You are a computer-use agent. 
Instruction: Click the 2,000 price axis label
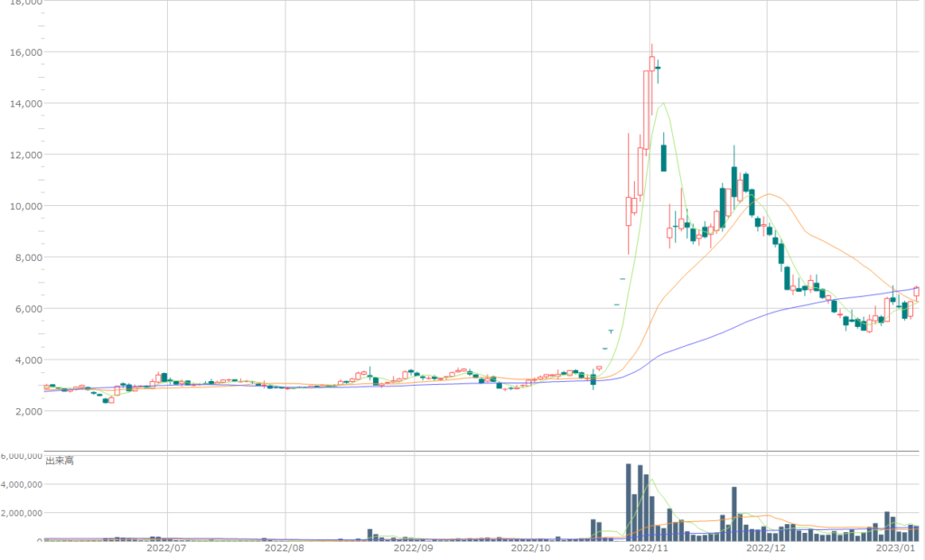[28, 412]
